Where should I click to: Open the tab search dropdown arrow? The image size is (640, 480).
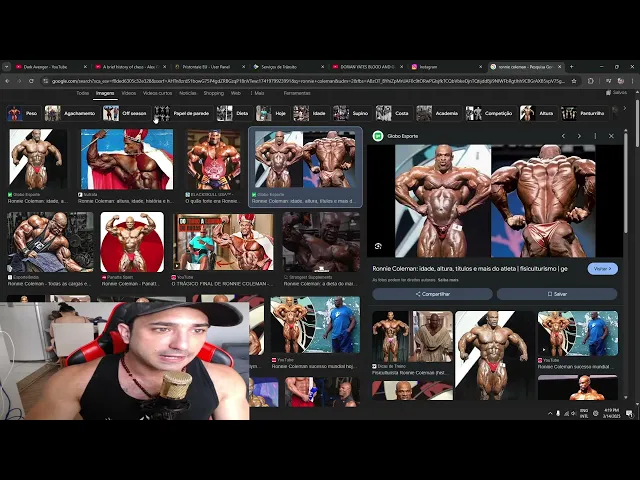tap(7, 67)
